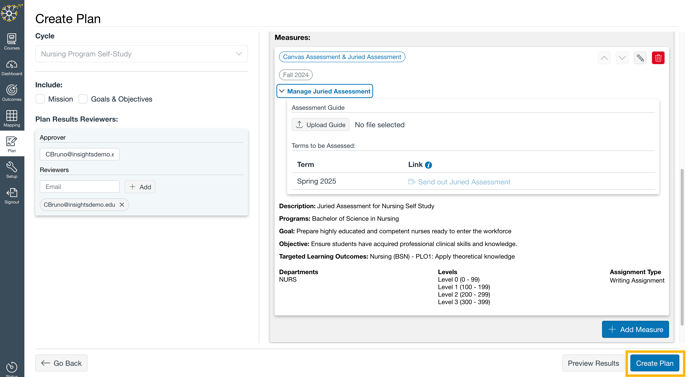Click Send out Juried Assessment link
This screenshot has width=688, height=377.
459,182
